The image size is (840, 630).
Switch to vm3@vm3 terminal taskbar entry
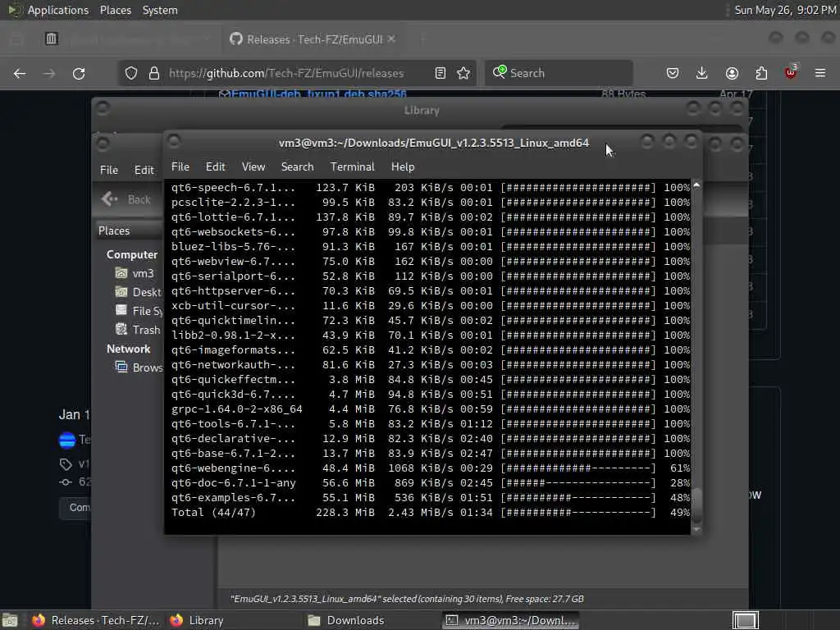511,620
